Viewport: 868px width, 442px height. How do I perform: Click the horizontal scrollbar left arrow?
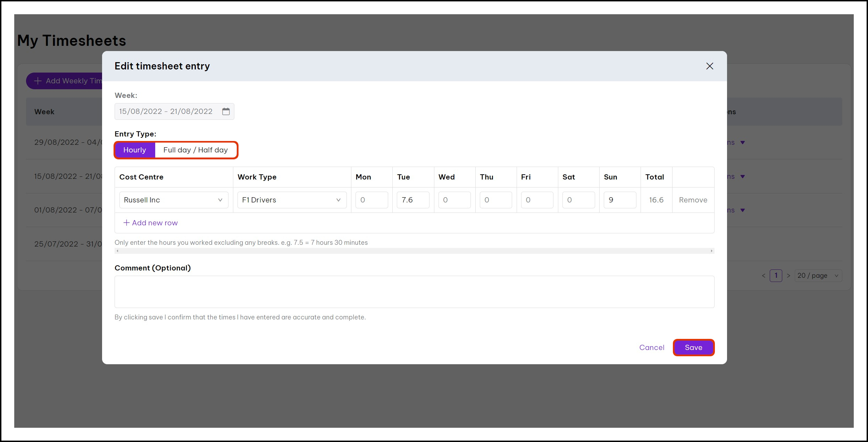pos(117,251)
